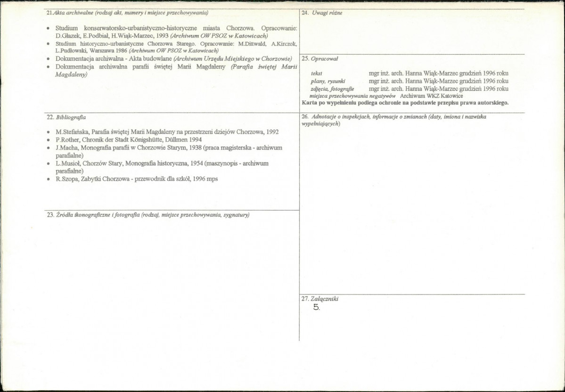The image size is (565, 392).
Task: Click the 'Dokumentacja archiwalna parafii świętej Marii' entry
Action: [176, 70]
